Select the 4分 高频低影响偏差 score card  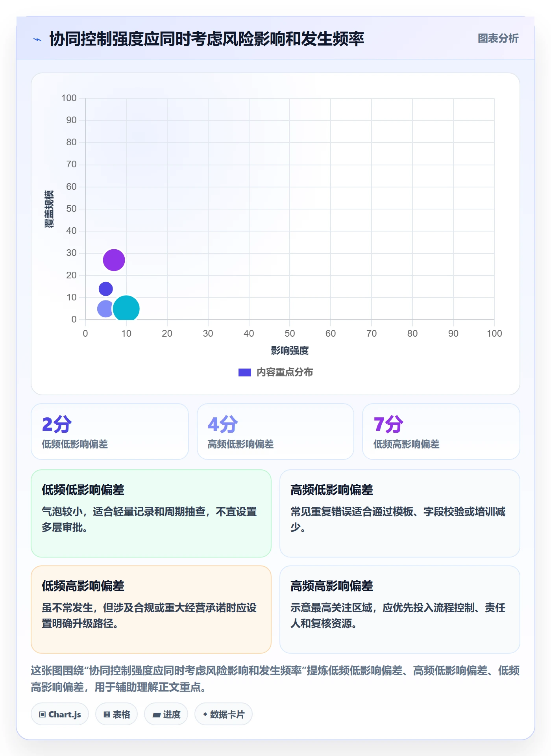coord(275,432)
